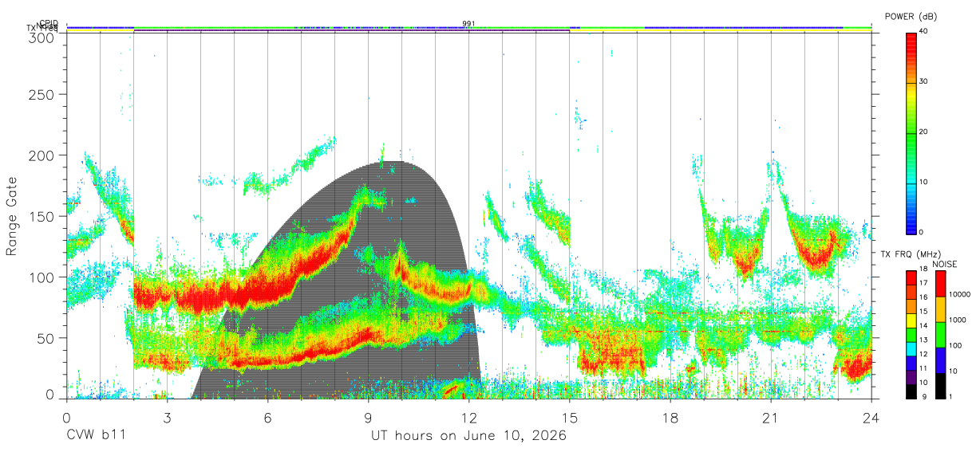Select cyan 12-13 MHz TX FRQ swatch
Screen dimensions: 980x452
tap(911, 350)
